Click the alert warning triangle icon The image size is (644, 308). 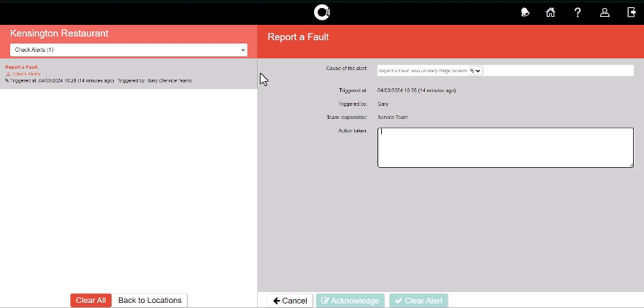(x=8, y=74)
